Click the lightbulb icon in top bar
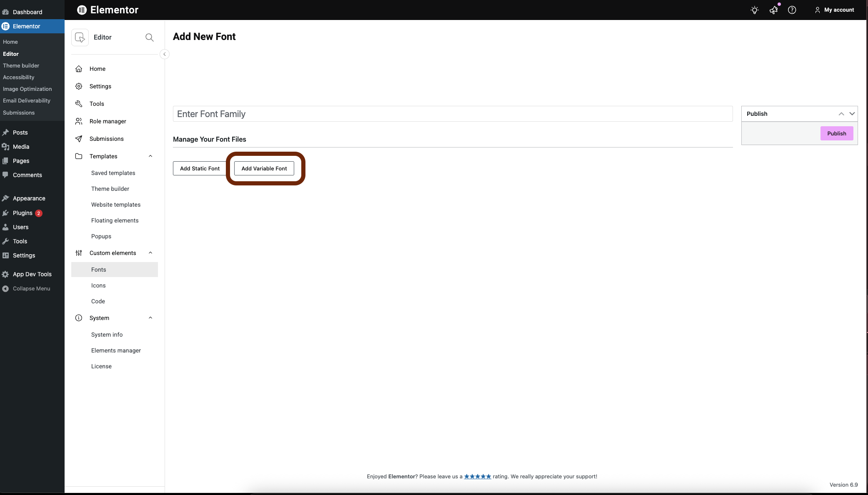 pyautogui.click(x=754, y=10)
